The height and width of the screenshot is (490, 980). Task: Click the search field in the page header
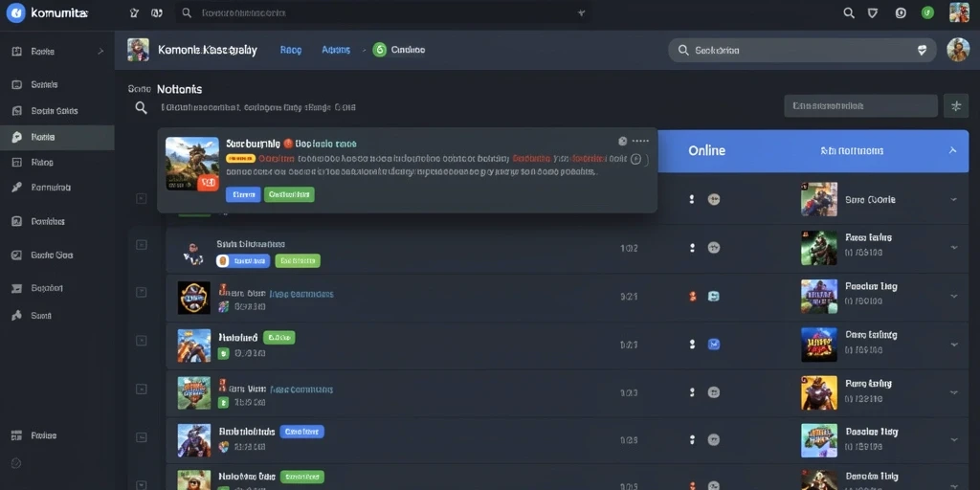(x=802, y=51)
